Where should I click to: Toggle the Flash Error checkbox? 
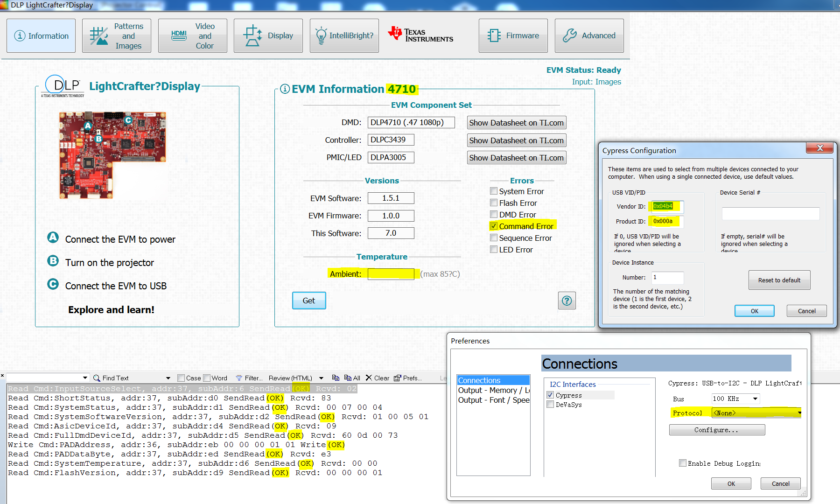(494, 203)
